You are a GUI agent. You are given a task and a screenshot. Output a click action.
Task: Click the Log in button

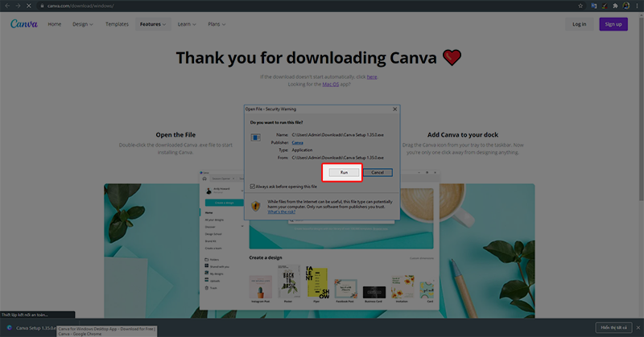point(580,24)
